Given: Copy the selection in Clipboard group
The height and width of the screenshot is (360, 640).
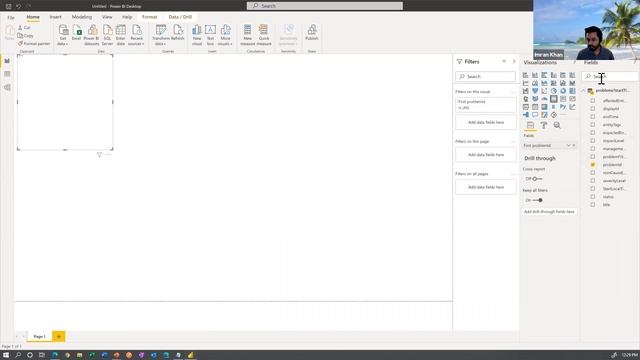Looking at the screenshot, I should 25,36.
